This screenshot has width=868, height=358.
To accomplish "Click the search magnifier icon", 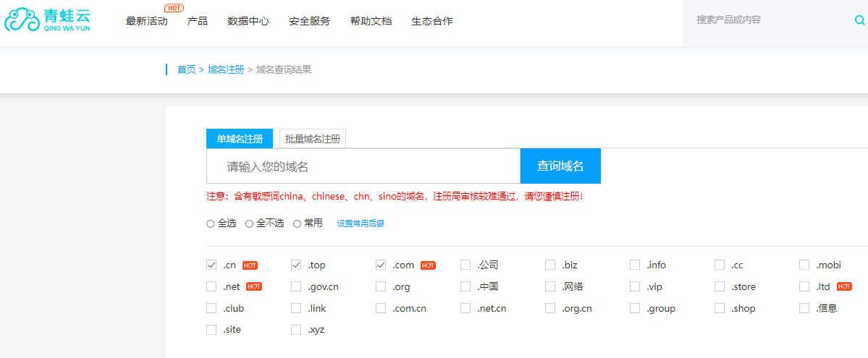I will pyautogui.click(x=859, y=20).
